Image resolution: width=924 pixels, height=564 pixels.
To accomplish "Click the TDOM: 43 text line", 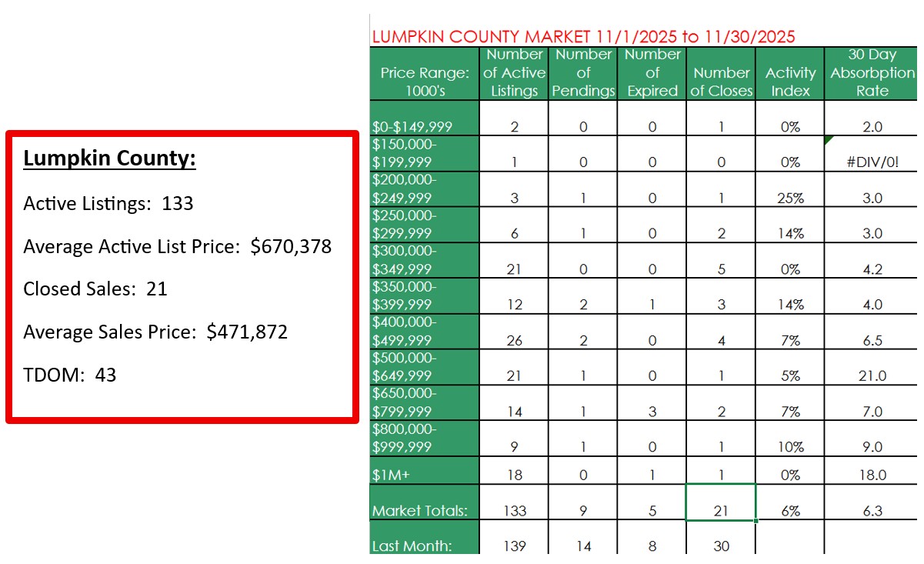I will click(x=70, y=375).
